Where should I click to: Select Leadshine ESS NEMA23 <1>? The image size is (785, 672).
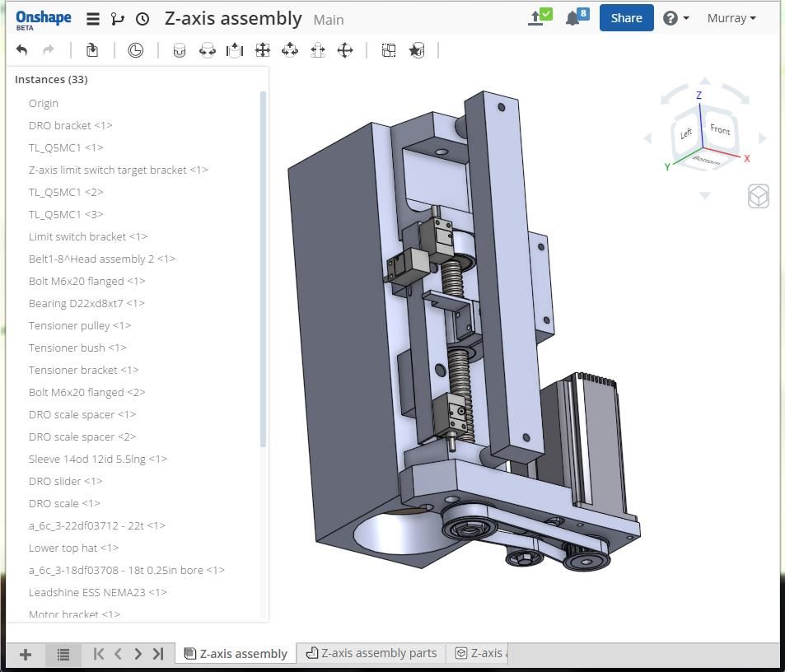pyautogui.click(x=98, y=592)
